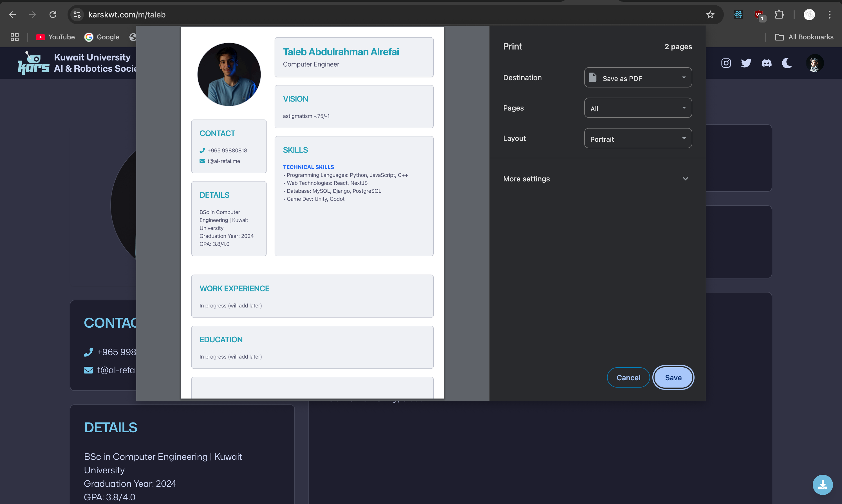Screen dimensions: 842x504
Task: Bookmark this page with the star icon
Action: (710, 15)
